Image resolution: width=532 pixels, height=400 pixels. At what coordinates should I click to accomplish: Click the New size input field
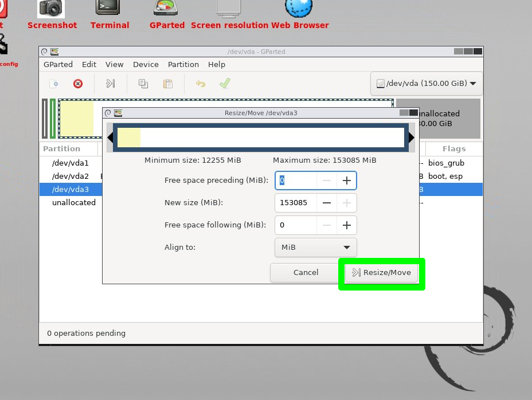pyautogui.click(x=296, y=203)
